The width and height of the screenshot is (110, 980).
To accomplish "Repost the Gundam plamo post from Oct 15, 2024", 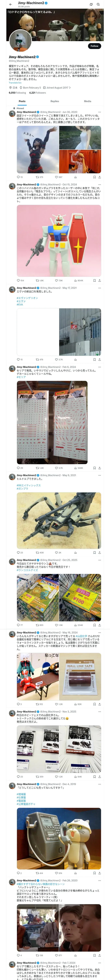I will click(39, 280).
